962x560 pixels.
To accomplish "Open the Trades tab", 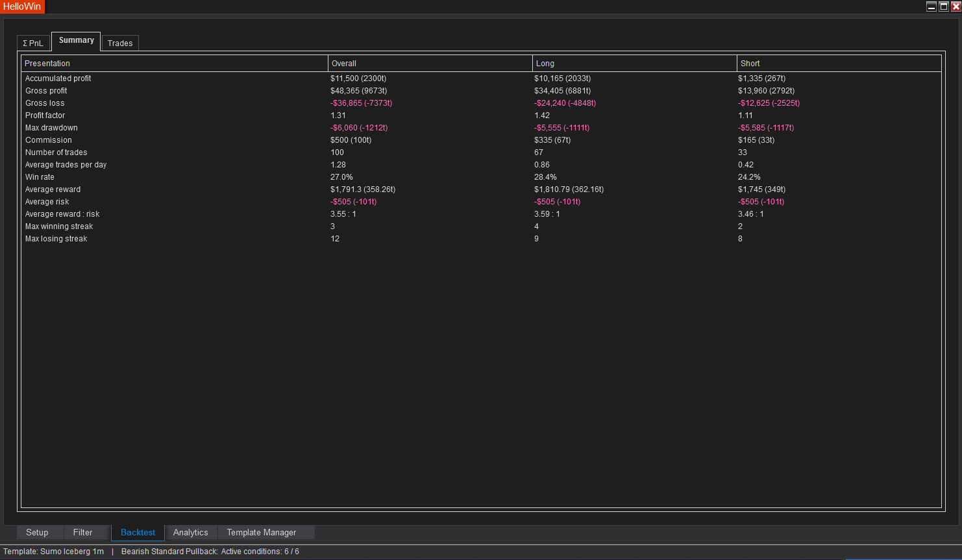I will (120, 43).
